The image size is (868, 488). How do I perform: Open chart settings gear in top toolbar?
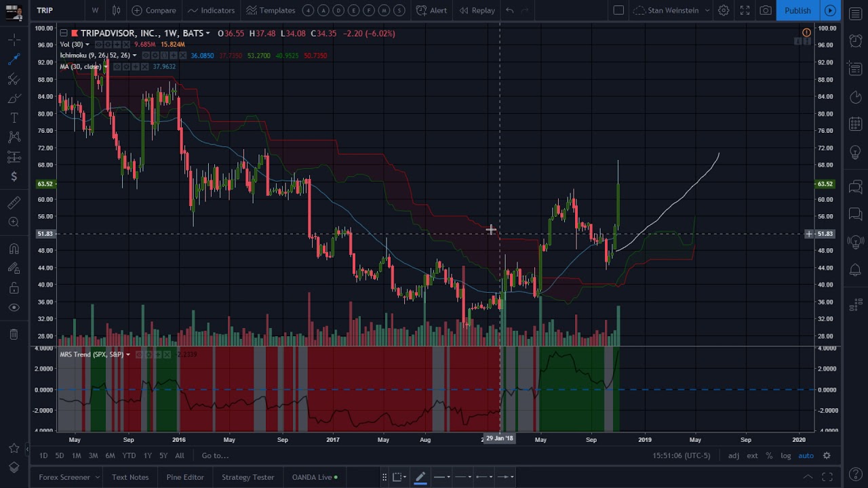coord(724,10)
